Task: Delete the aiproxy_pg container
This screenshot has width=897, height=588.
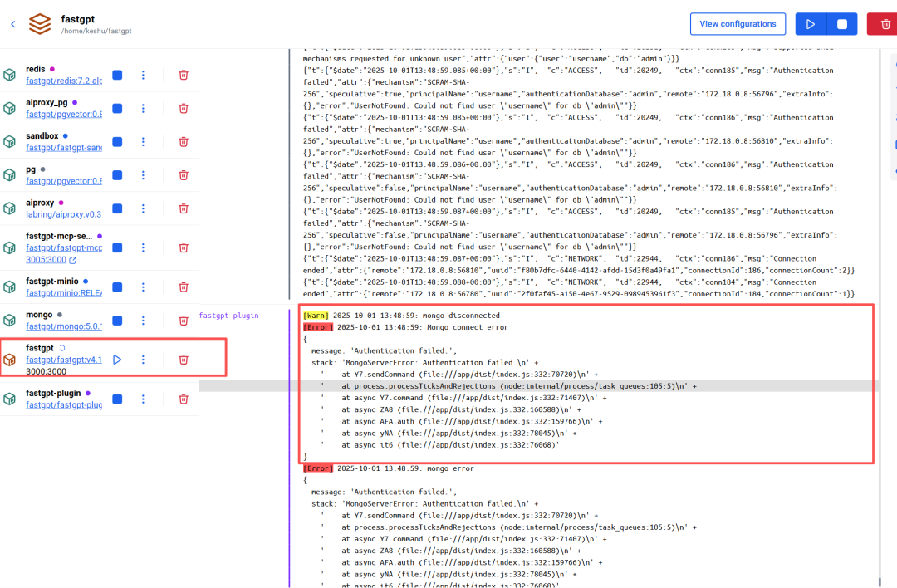Action: point(184,108)
